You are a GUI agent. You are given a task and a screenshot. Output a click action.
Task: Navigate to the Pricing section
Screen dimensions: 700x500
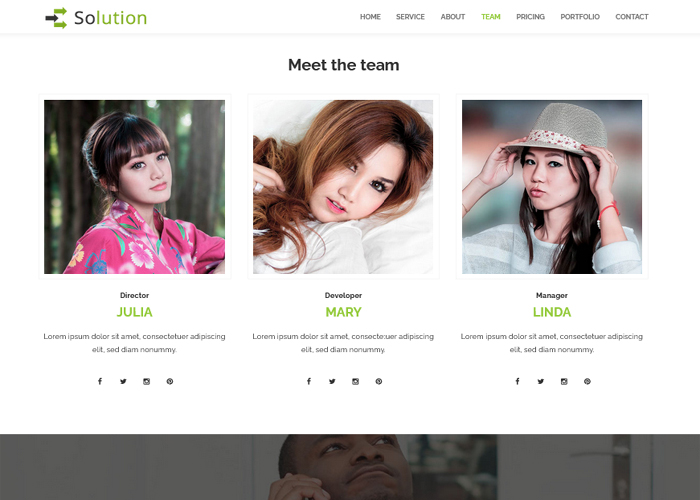click(530, 17)
